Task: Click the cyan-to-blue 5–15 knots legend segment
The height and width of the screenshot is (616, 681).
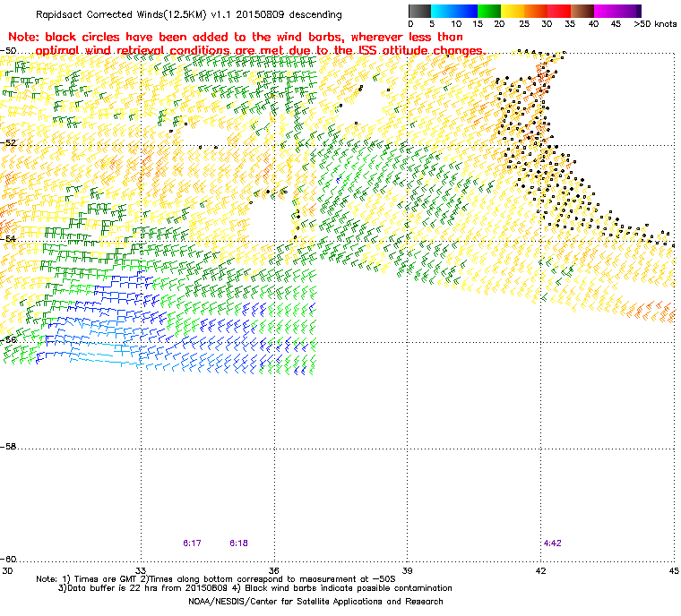Action: coord(454,11)
